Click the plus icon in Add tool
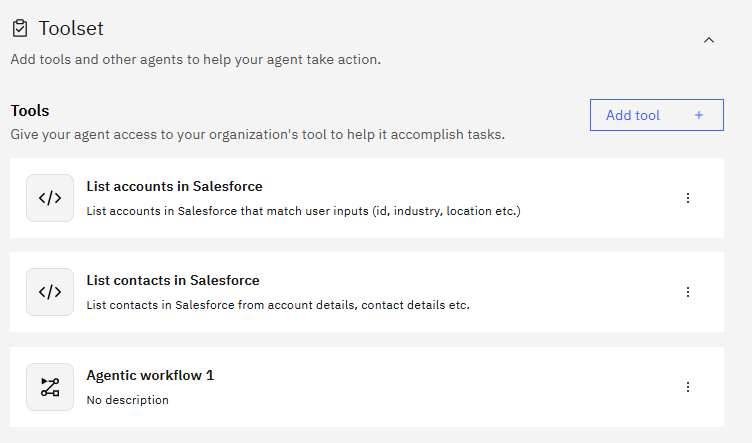This screenshot has height=443, width=752. [699, 115]
